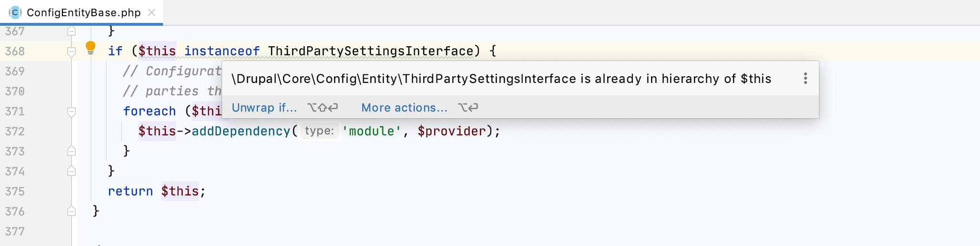This screenshot has width=980, height=246.
Task: Collapse the foreach block at line 371
Action: click(x=71, y=112)
